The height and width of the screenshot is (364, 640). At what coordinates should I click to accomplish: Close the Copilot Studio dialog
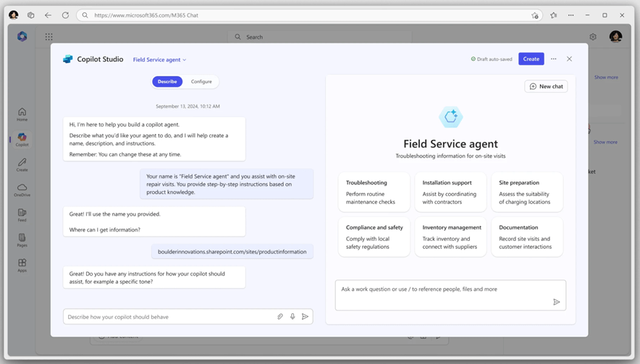click(x=570, y=59)
